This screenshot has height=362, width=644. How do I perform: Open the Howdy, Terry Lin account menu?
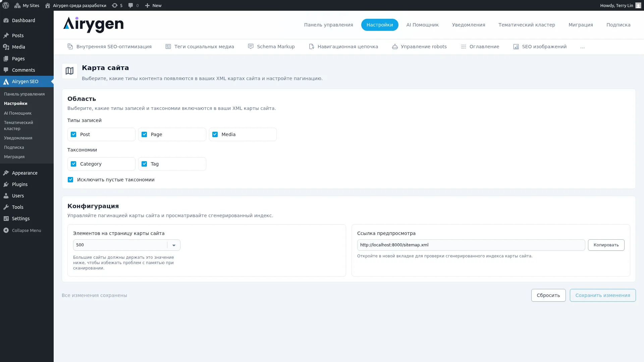tap(621, 5)
